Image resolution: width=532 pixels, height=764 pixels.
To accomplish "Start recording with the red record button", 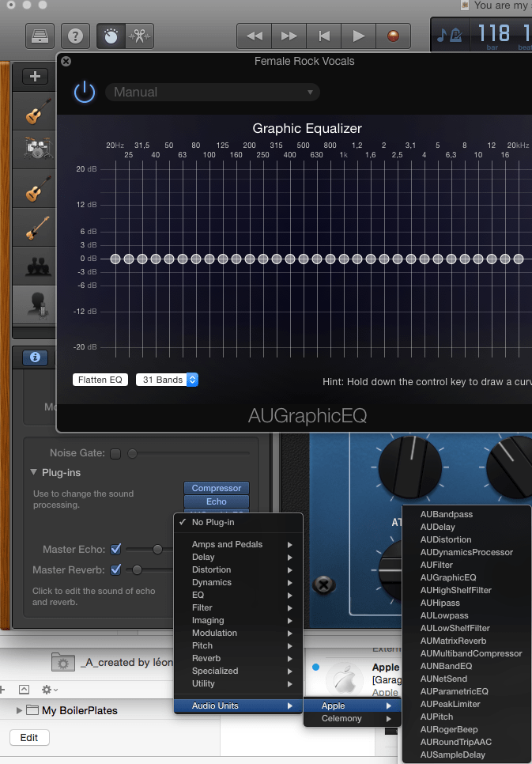I will 393,36.
